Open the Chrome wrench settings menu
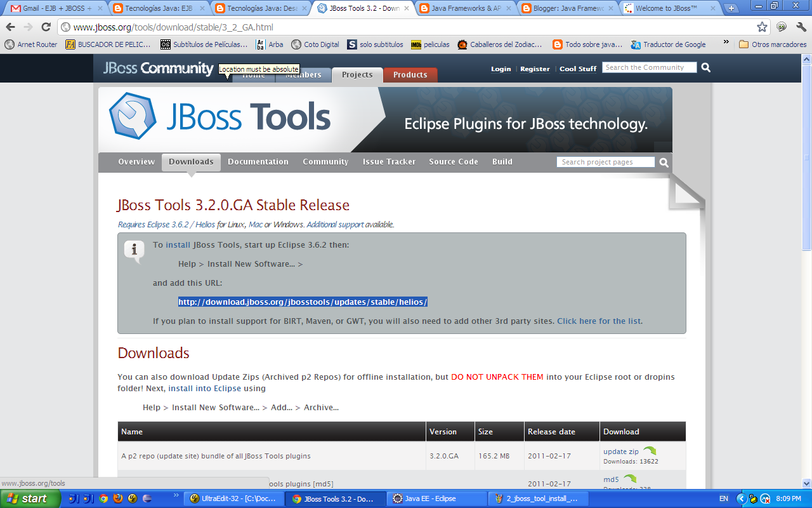 pos(801,27)
